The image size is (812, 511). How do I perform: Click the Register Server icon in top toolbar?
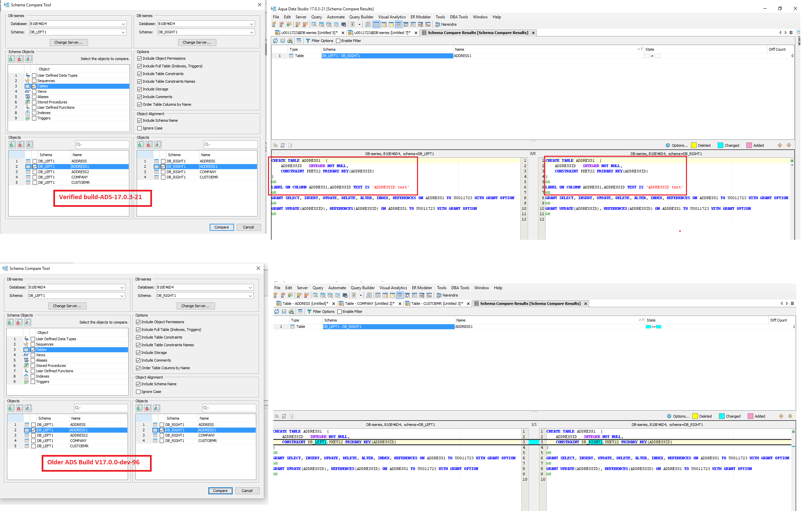pos(274,24)
